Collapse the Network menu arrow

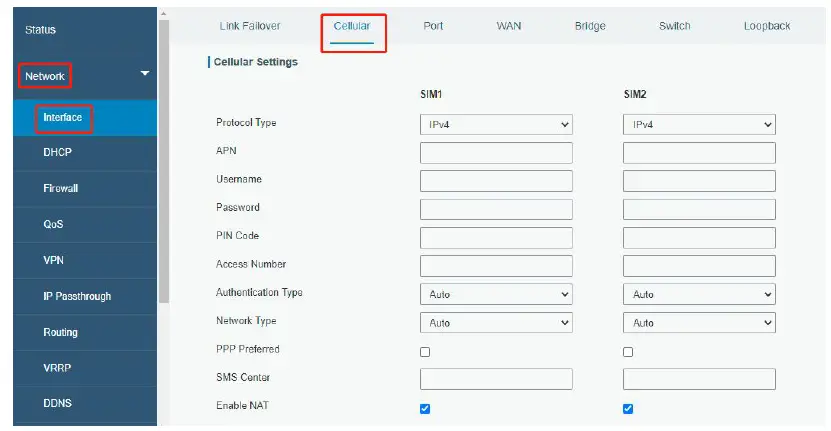145,73
